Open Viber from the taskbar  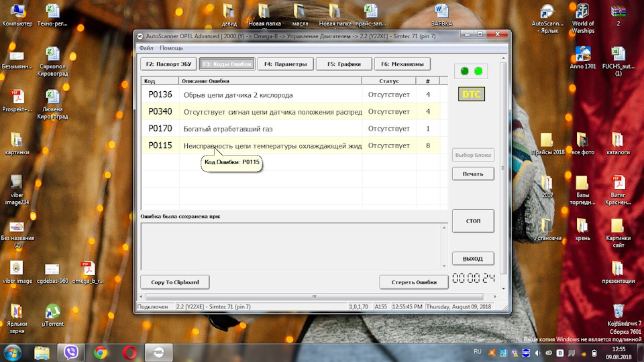[71, 352]
